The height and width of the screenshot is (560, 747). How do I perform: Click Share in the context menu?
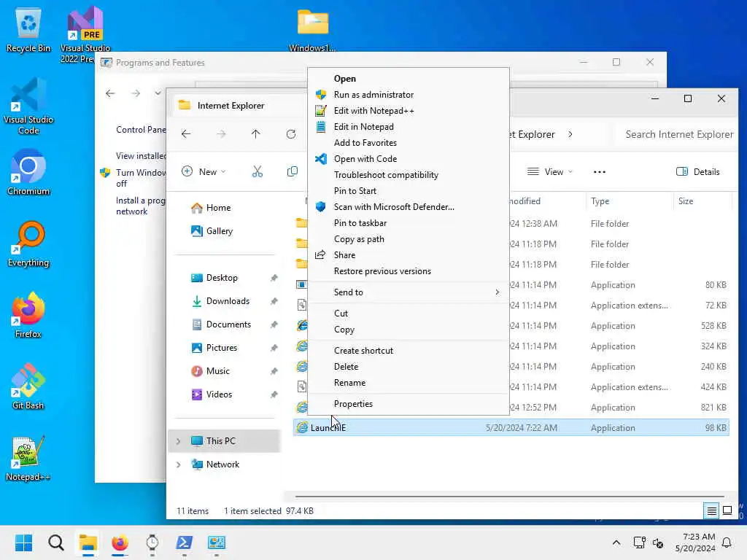tap(409, 255)
